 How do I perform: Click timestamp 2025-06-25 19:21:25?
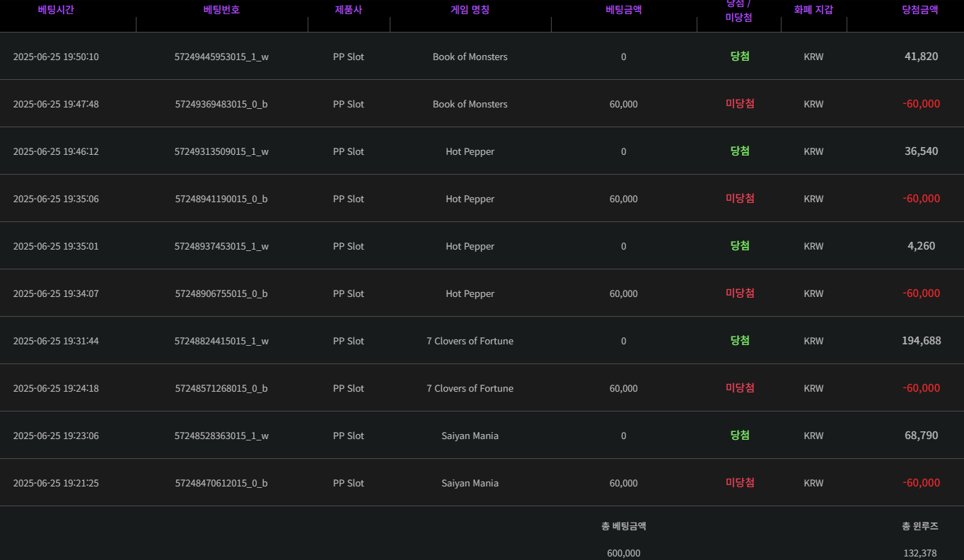(x=56, y=483)
